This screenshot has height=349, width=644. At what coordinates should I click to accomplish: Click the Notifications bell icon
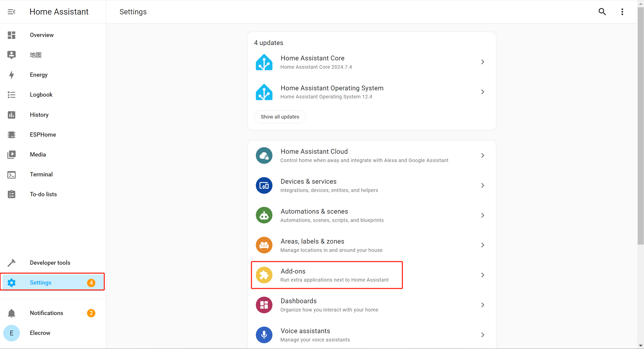11,313
